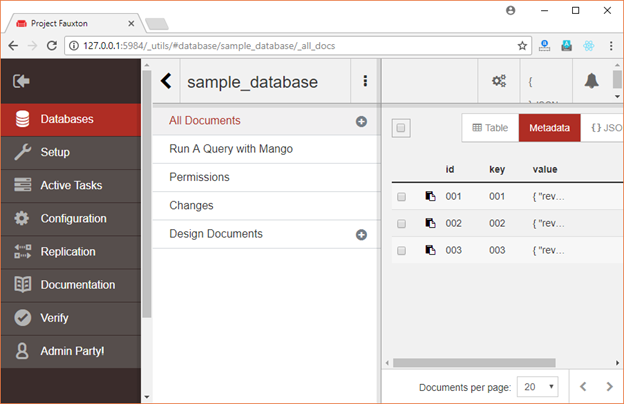
Task: Click id cell 001
Action: point(453,196)
